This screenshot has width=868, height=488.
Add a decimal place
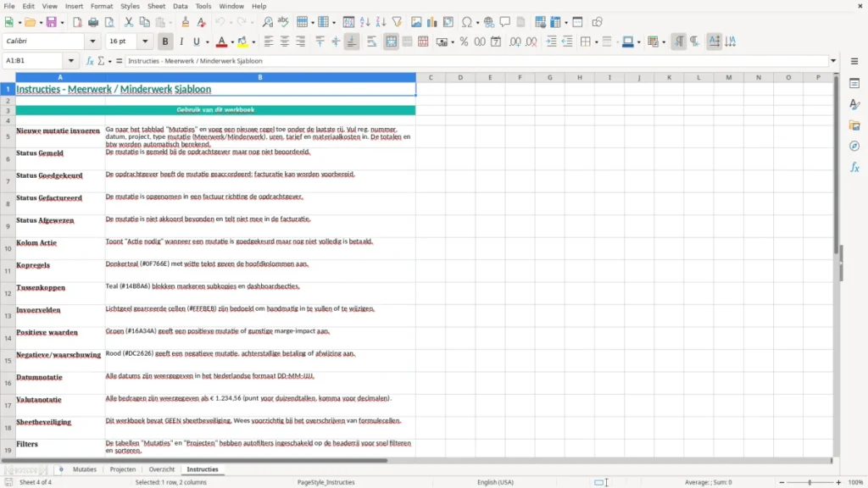point(515,42)
